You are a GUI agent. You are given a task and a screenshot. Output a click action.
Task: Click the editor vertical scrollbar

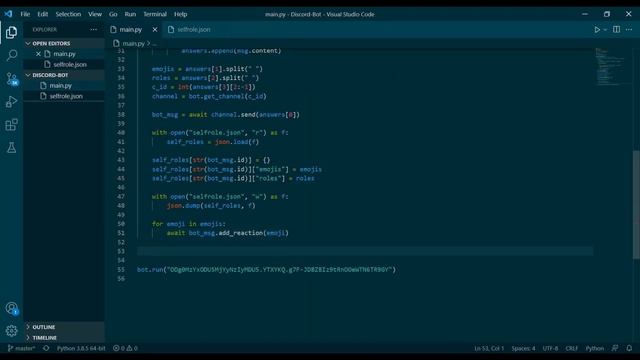636,204
